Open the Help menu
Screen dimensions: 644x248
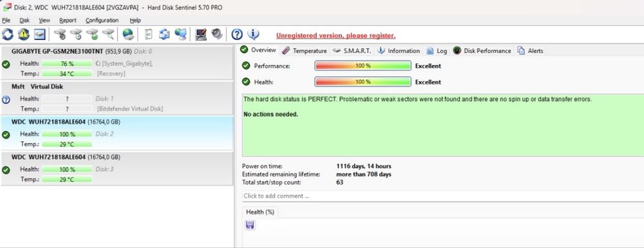pyautogui.click(x=135, y=20)
